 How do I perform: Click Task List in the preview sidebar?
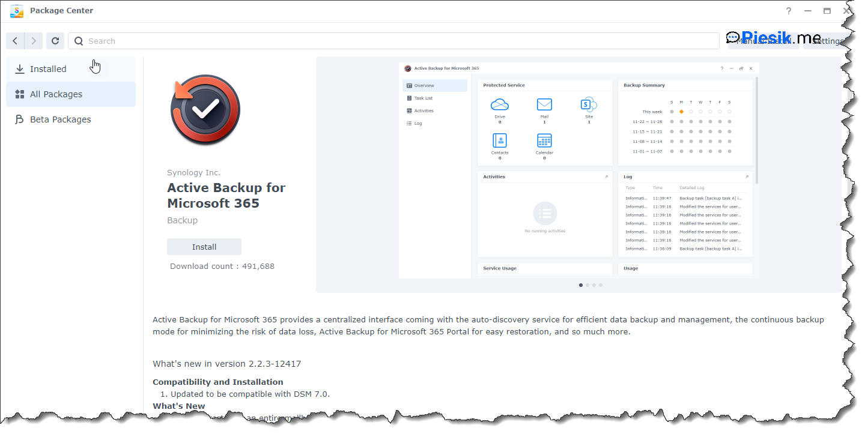tap(423, 98)
